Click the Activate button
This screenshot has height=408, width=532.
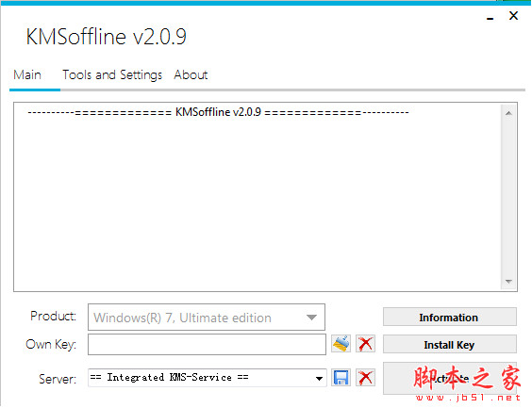(450, 378)
